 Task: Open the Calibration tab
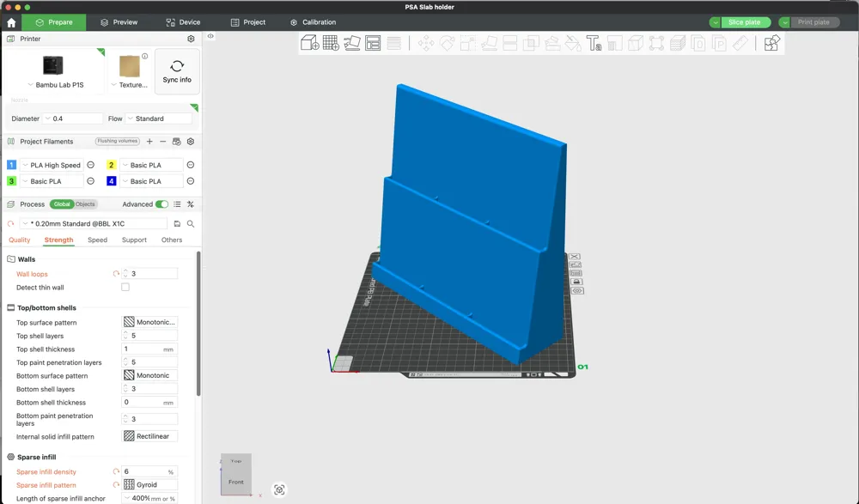pyautogui.click(x=313, y=22)
